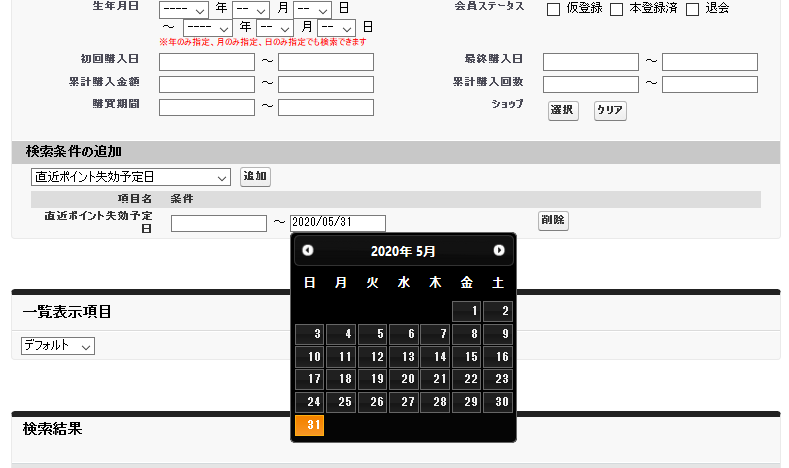Screen dimensions: 789x468
Task: Choose day 1 in the calendar
Action: 467,311
